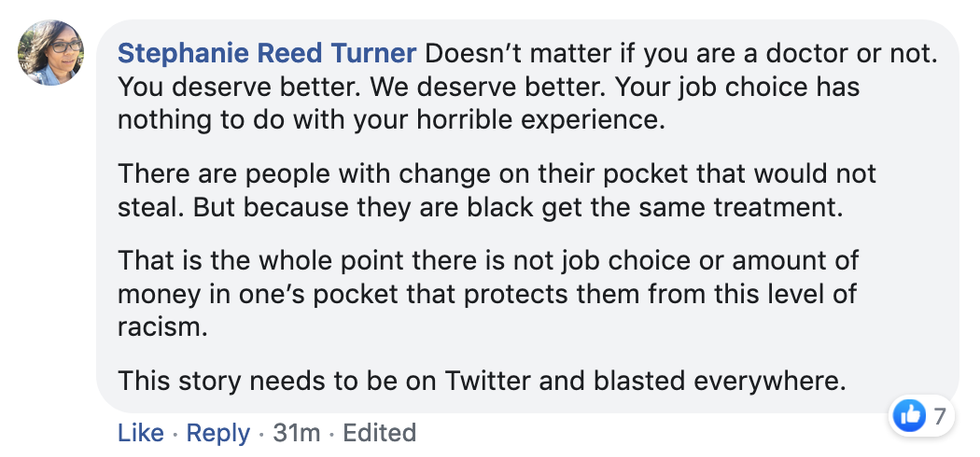Image resolution: width=980 pixels, height=457 pixels.
Task: View the comment's Edited history
Action: click(380, 433)
